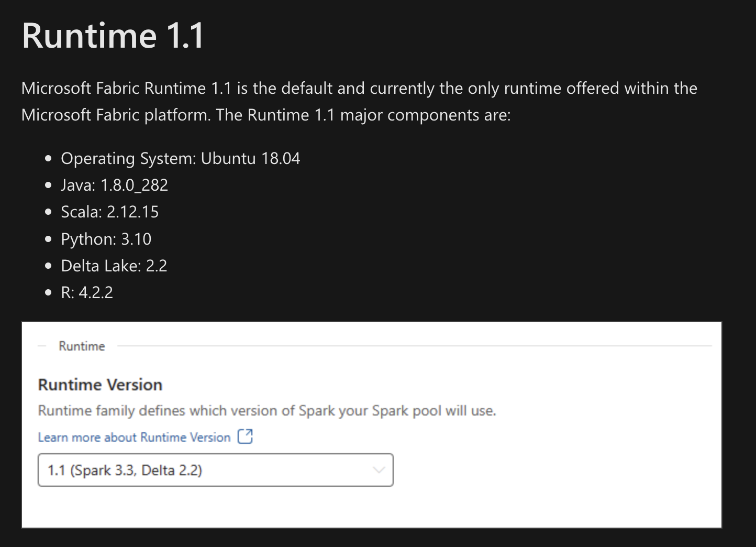The width and height of the screenshot is (756, 547).
Task: Click the Java: 1.8.0_282 bullet
Action: 114,185
